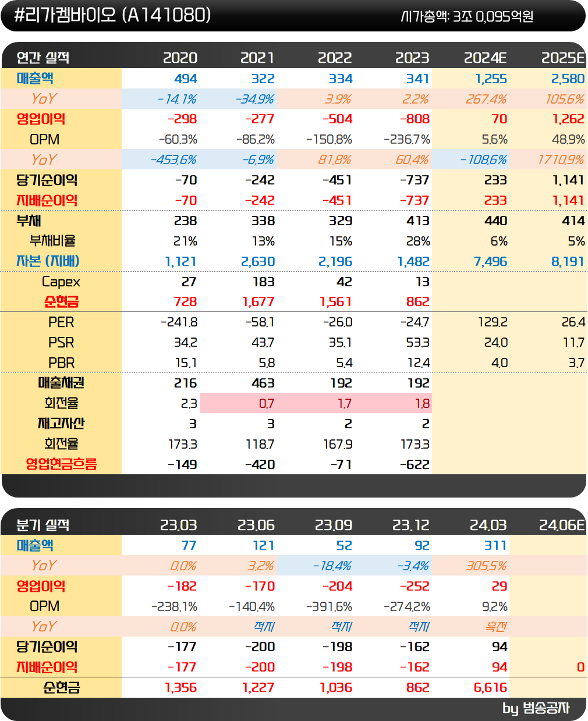Click quarterly 영업이익 value 29
This screenshot has height=721, width=588.
[500, 586]
